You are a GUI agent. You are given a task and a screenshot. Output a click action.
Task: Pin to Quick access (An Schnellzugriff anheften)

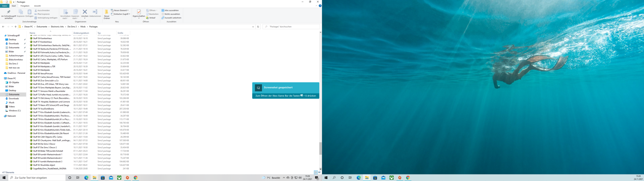[8, 14]
